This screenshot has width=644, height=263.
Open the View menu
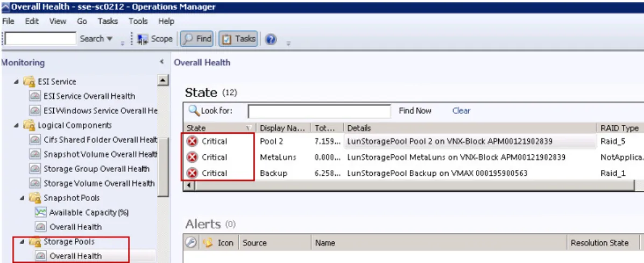click(x=58, y=22)
